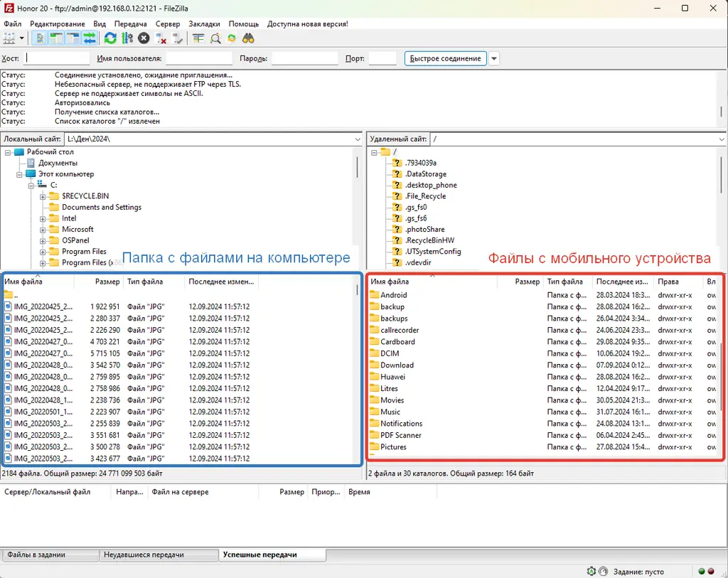This screenshot has width=728, height=578.
Task: Collapse the Рабочий стол tree node
Action: (8, 152)
